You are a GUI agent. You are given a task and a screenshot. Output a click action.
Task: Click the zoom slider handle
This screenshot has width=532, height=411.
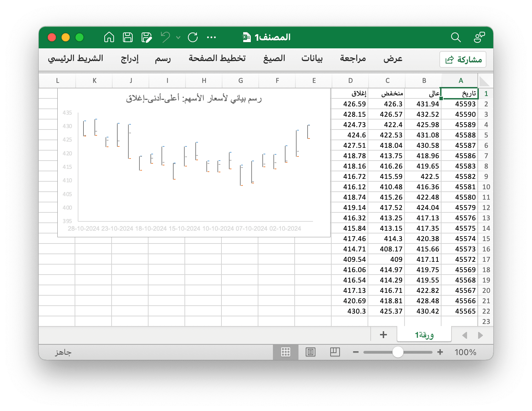click(x=398, y=352)
